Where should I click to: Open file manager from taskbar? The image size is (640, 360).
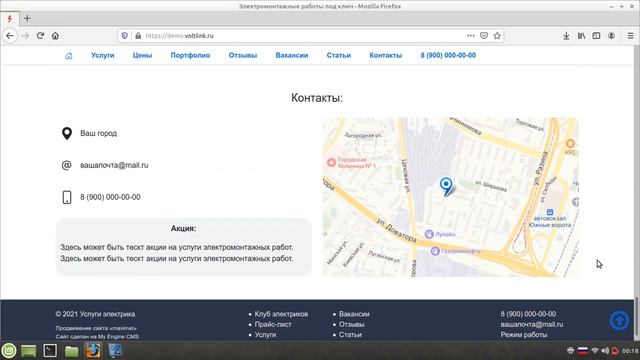click(71, 351)
